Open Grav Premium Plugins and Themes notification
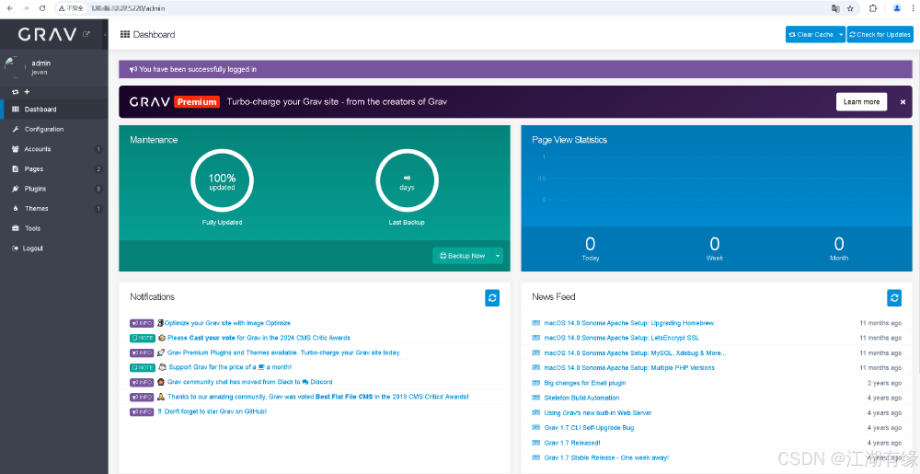 pyautogui.click(x=283, y=353)
